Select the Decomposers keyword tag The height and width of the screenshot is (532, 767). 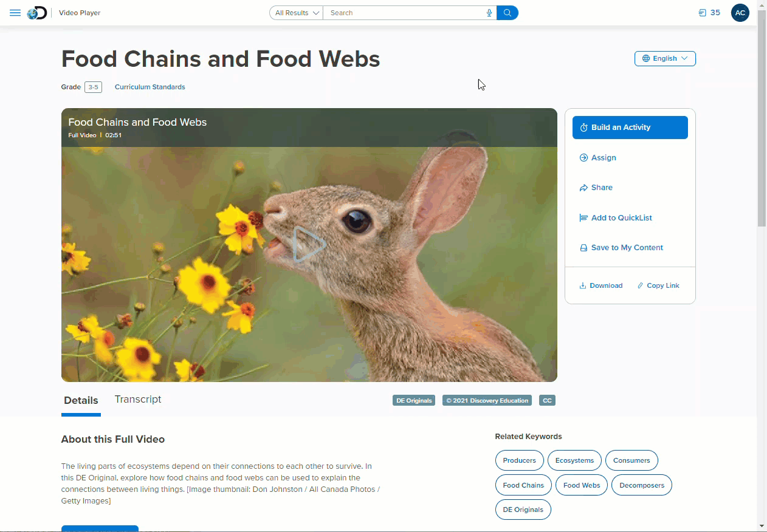pyautogui.click(x=642, y=485)
